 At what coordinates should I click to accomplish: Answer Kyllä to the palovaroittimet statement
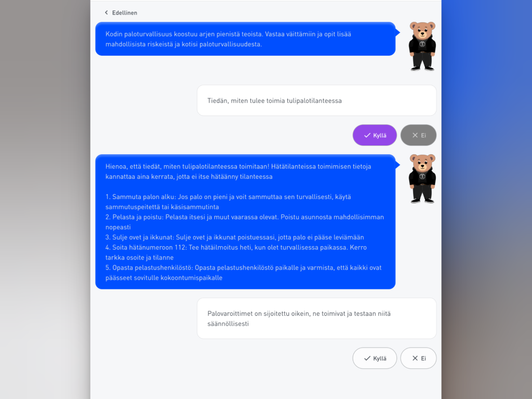pyautogui.click(x=375, y=358)
